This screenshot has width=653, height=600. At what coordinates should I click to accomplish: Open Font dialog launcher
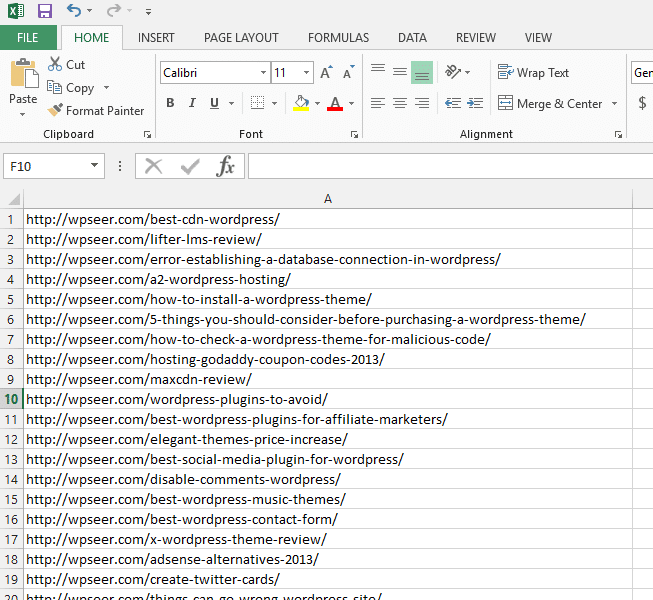(x=354, y=134)
